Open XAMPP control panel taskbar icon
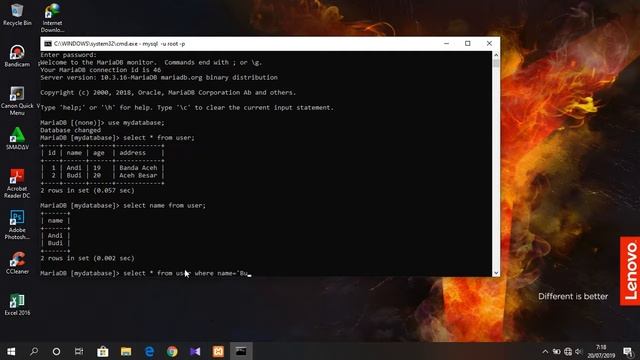Image resolution: width=640 pixels, height=360 pixels. [x=218, y=351]
